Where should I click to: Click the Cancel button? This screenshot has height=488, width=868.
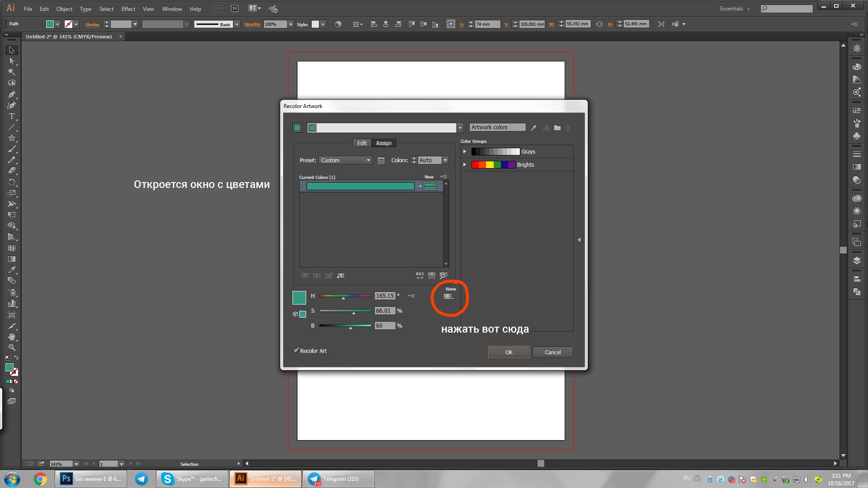point(552,352)
